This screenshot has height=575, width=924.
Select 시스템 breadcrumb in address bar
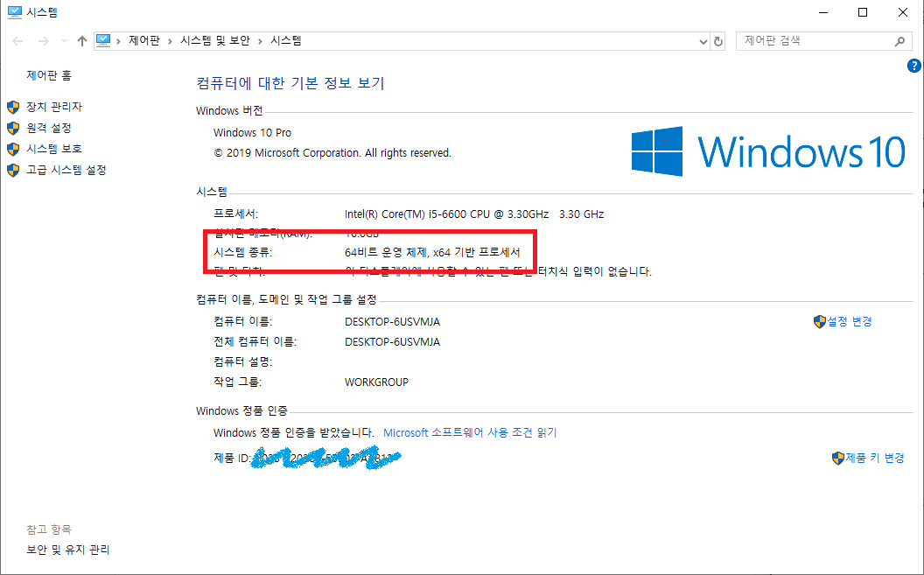pyautogui.click(x=286, y=40)
